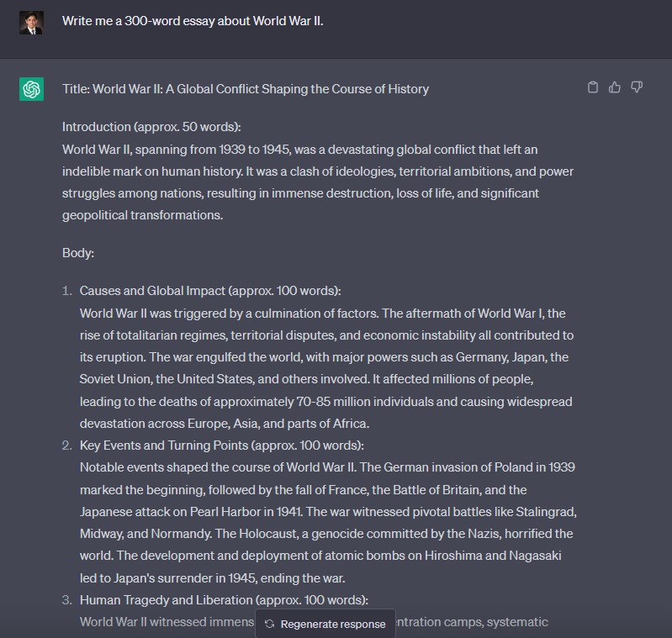Click the user prompt about a 300-word essay
672x638 pixels.
click(193, 21)
